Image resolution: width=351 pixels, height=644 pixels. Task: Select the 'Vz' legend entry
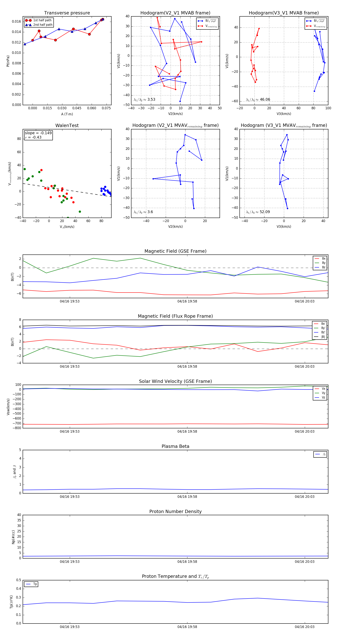(x=320, y=397)
